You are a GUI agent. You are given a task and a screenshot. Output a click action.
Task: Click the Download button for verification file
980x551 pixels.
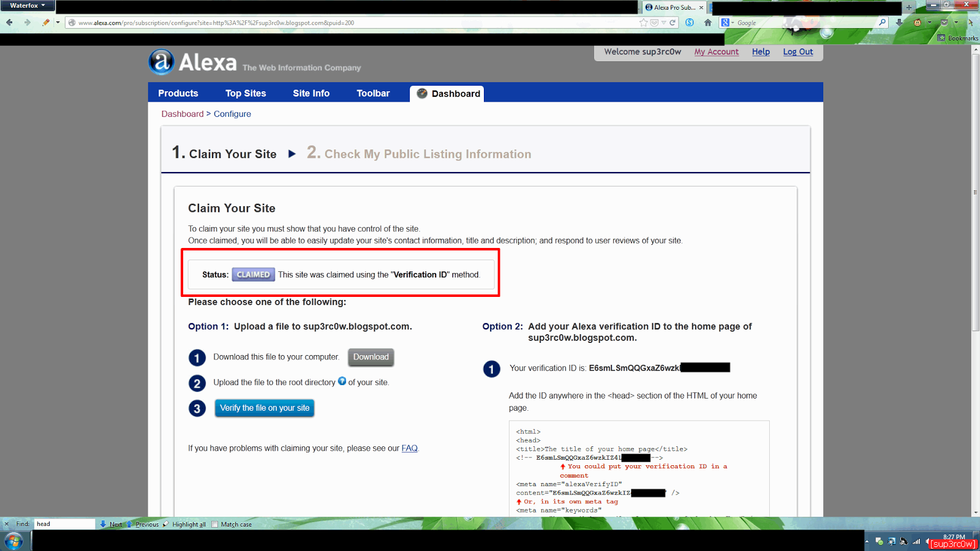pyautogui.click(x=371, y=357)
